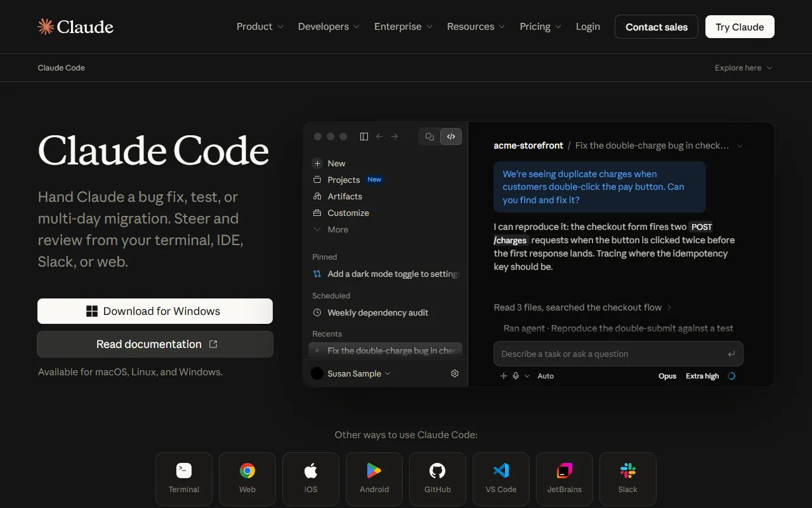812x508 pixels.
Task: Select the Opus model label
Action: 667,376
